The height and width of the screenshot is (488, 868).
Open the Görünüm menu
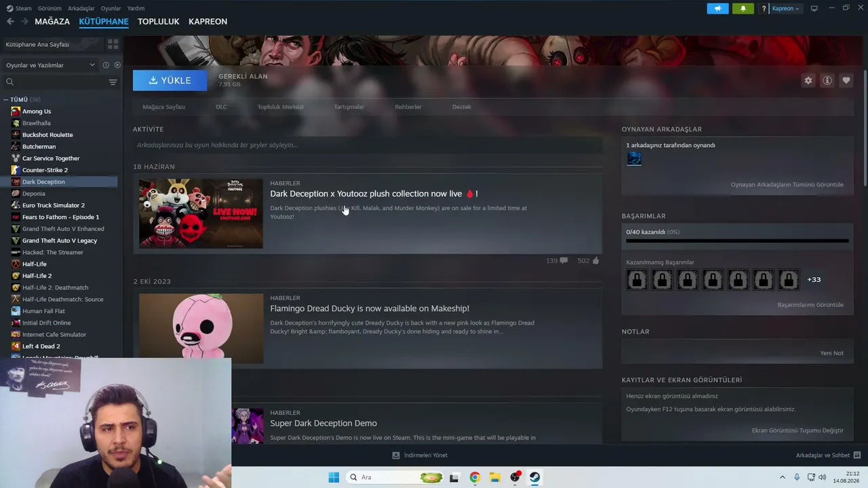click(50, 8)
